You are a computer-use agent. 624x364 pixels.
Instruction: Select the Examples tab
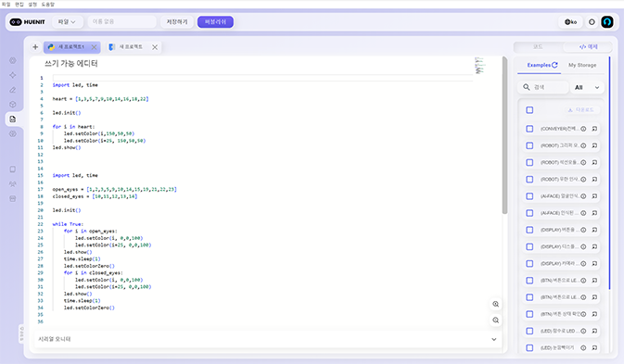[539, 65]
